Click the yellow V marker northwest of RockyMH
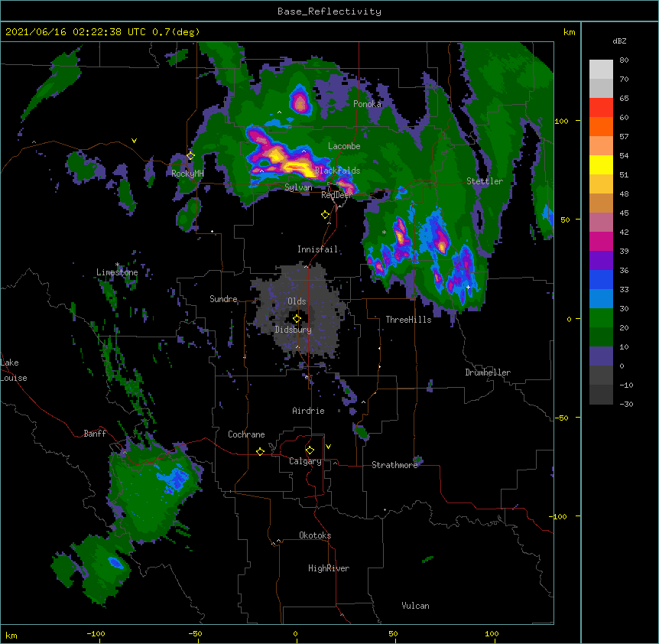Viewport: 659px width, 644px height. point(134,141)
